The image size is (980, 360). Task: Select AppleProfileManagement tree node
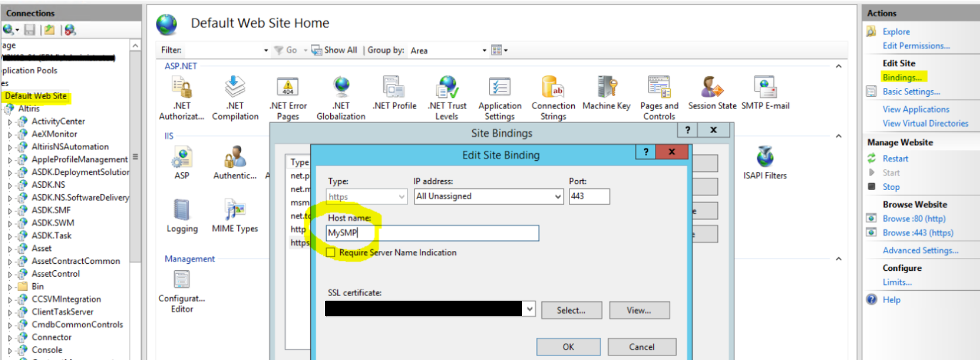pyautogui.click(x=80, y=159)
